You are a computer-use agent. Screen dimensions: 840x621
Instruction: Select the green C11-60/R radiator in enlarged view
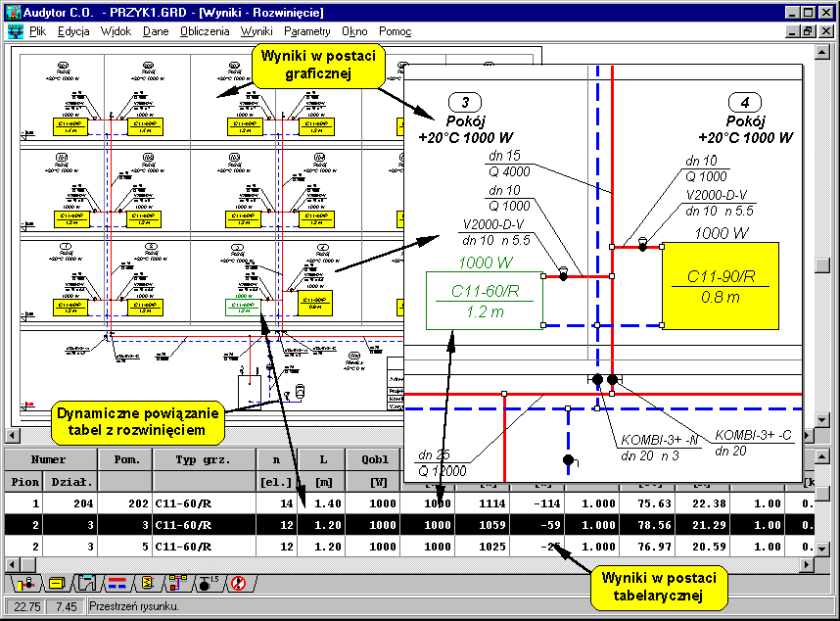point(484,301)
